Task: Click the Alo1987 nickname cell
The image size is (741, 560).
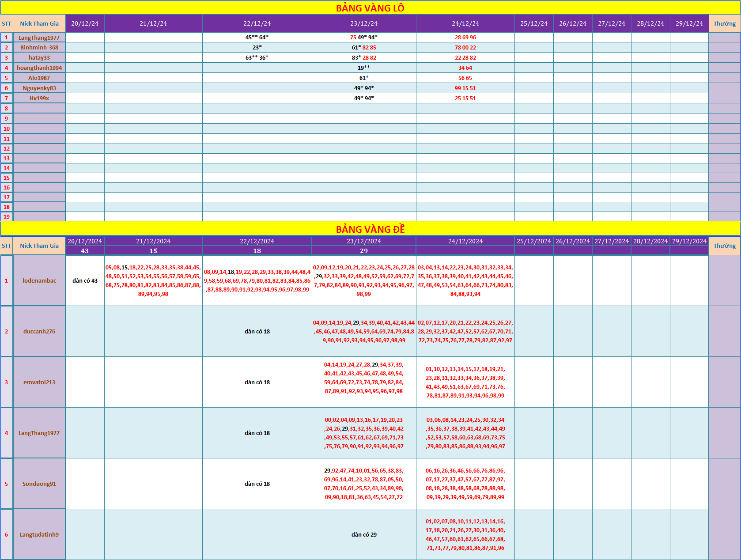Action: 39,78
